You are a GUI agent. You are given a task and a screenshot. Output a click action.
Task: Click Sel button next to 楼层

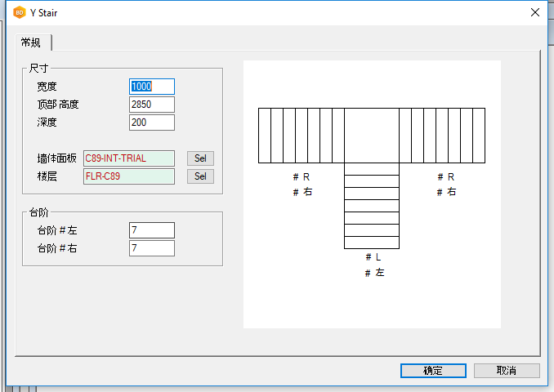coord(200,176)
